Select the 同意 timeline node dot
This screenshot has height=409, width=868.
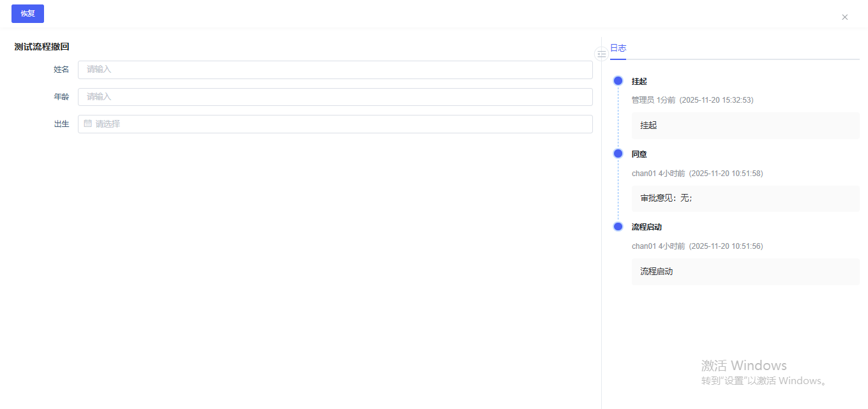618,154
